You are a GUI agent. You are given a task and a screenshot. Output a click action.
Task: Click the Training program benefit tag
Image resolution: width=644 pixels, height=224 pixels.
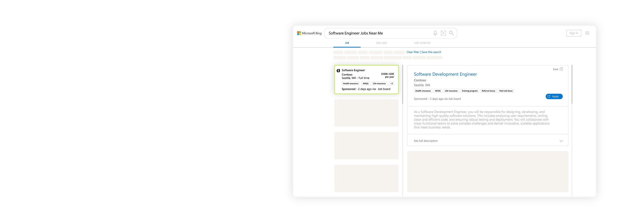coord(470,91)
